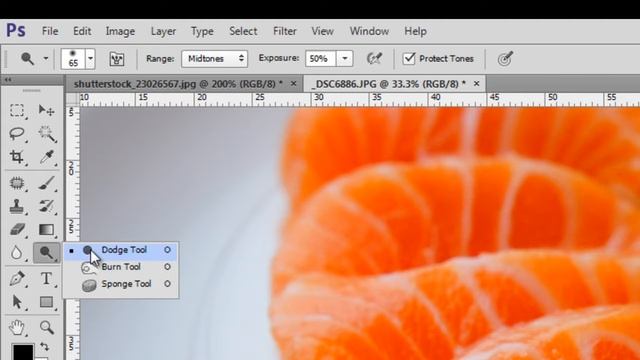This screenshot has width=640, height=360.
Task: Open the Exposure slider dropdown arrow
Action: [345, 59]
